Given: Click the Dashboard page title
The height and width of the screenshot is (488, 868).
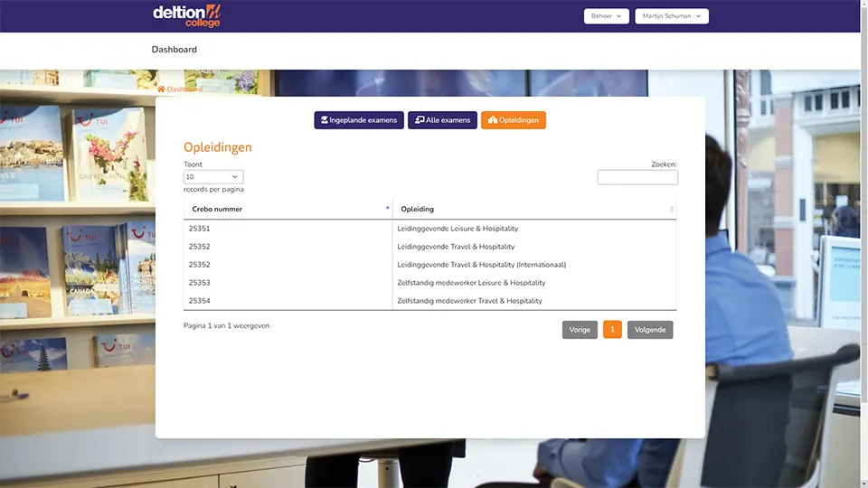Looking at the screenshot, I should point(175,49).
